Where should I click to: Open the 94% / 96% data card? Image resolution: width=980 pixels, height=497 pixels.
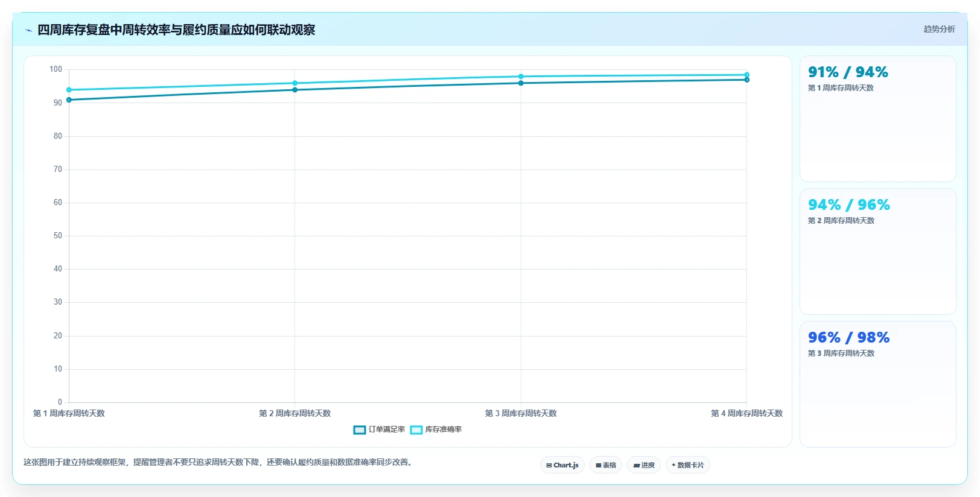(878, 252)
